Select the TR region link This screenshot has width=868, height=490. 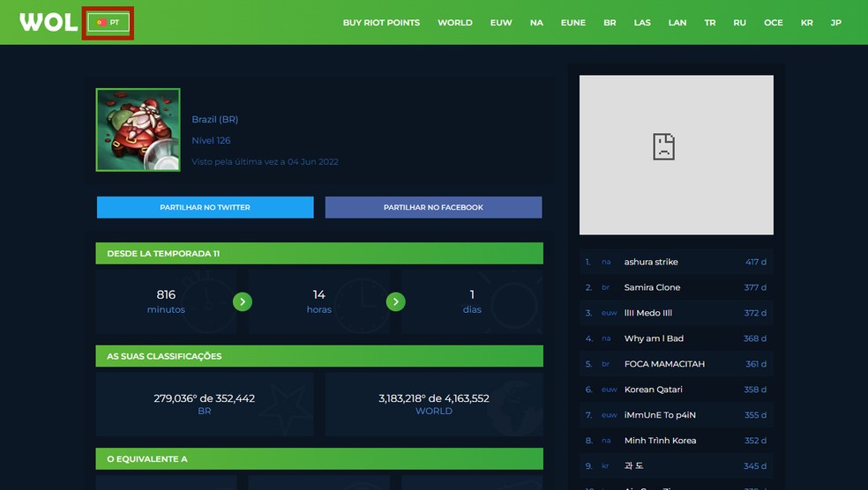coord(710,23)
